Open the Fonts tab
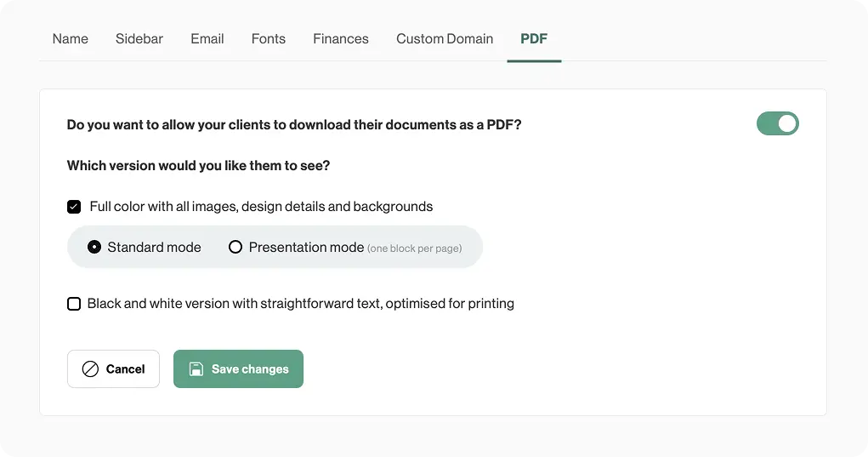Viewport: 868px width, 457px height. (269, 39)
